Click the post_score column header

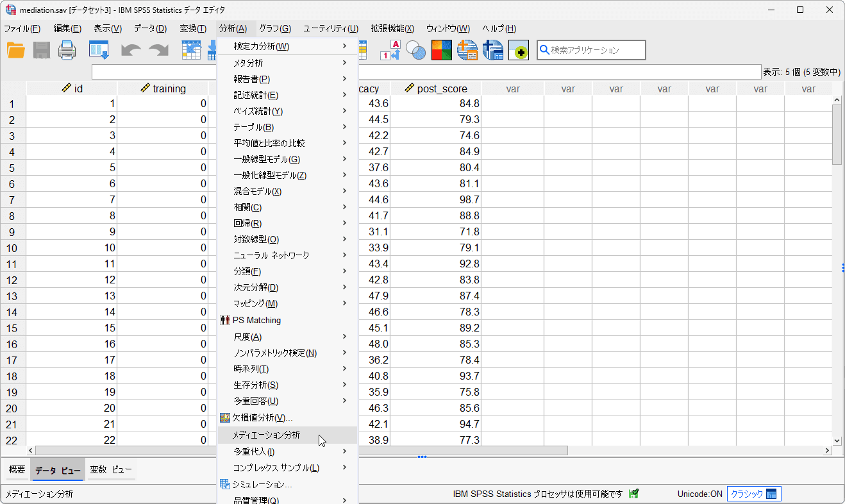tap(436, 88)
